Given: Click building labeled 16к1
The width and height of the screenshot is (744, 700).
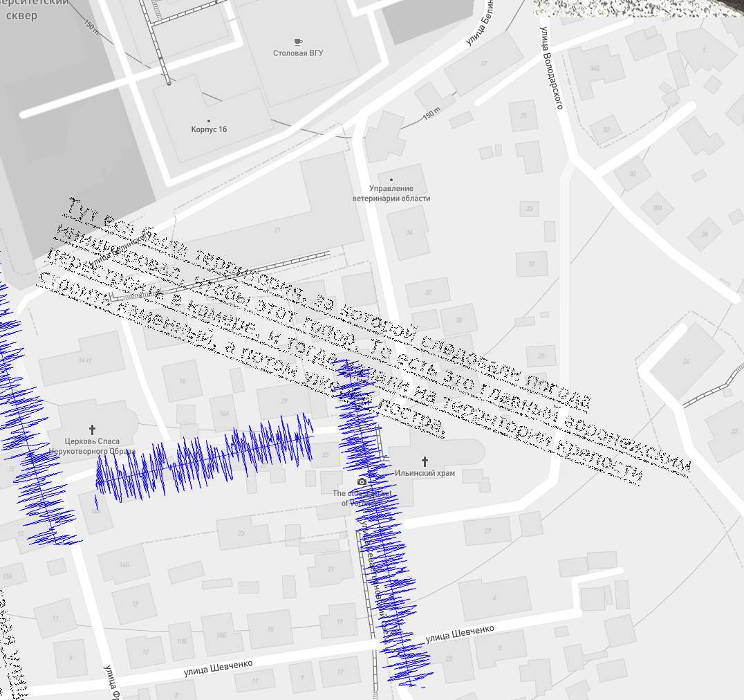Looking at the screenshot, I should [85, 360].
